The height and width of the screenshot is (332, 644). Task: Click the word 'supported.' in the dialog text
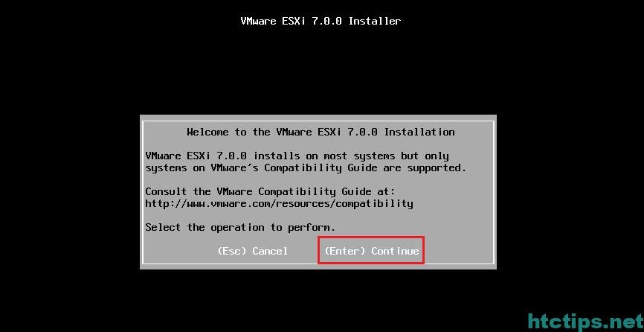click(x=437, y=168)
